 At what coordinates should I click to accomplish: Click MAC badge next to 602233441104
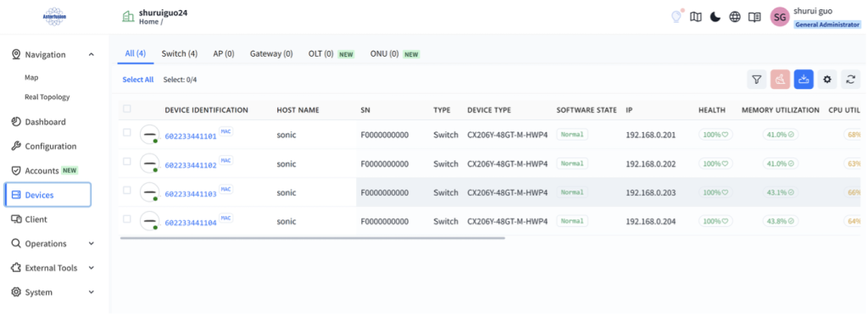[225, 218]
